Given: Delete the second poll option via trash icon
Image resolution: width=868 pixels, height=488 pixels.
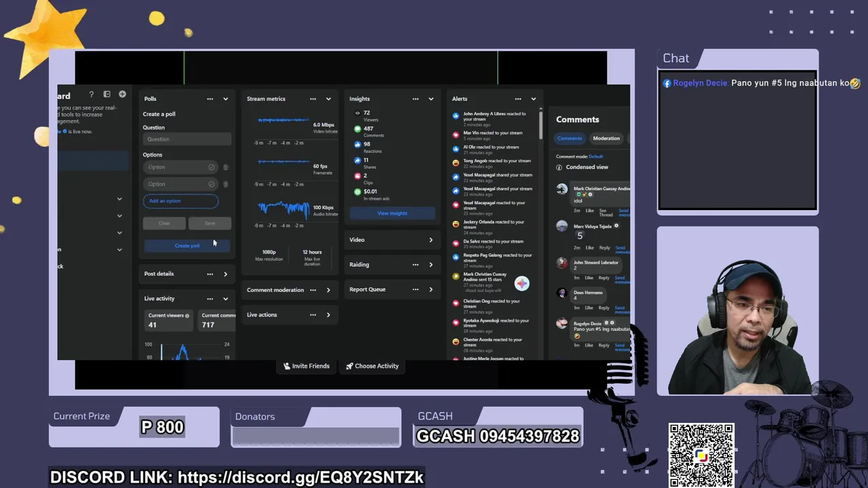Looking at the screenshot, I should [x=226, y=184].
